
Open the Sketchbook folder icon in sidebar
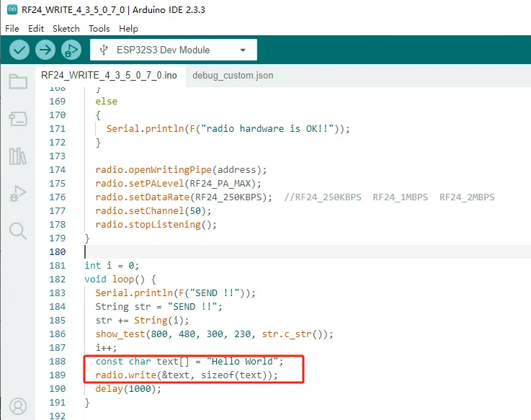[18, 81]
